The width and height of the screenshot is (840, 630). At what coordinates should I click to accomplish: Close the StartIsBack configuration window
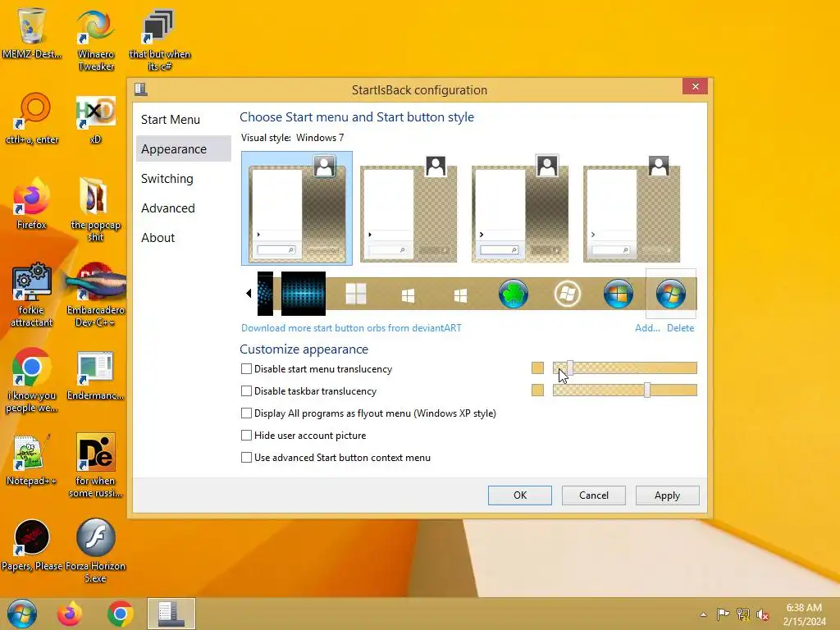pos(696,86)
